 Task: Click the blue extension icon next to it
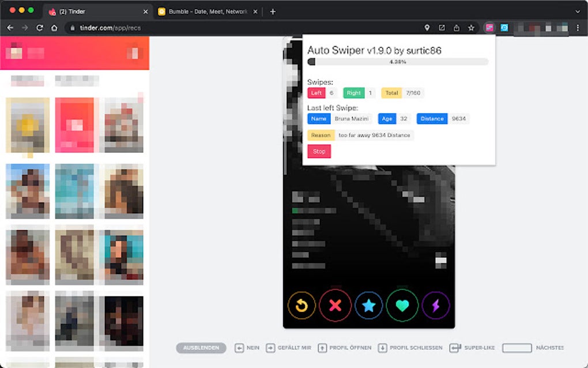click(505, 27)
